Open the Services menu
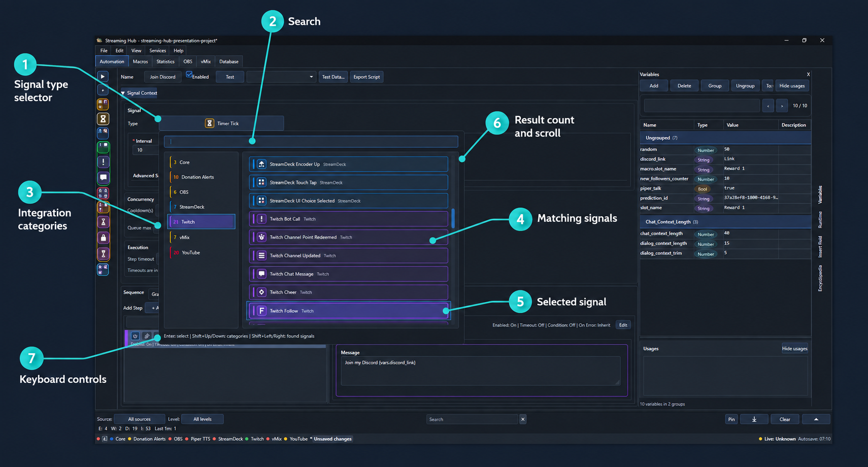 tap(157, 51)
